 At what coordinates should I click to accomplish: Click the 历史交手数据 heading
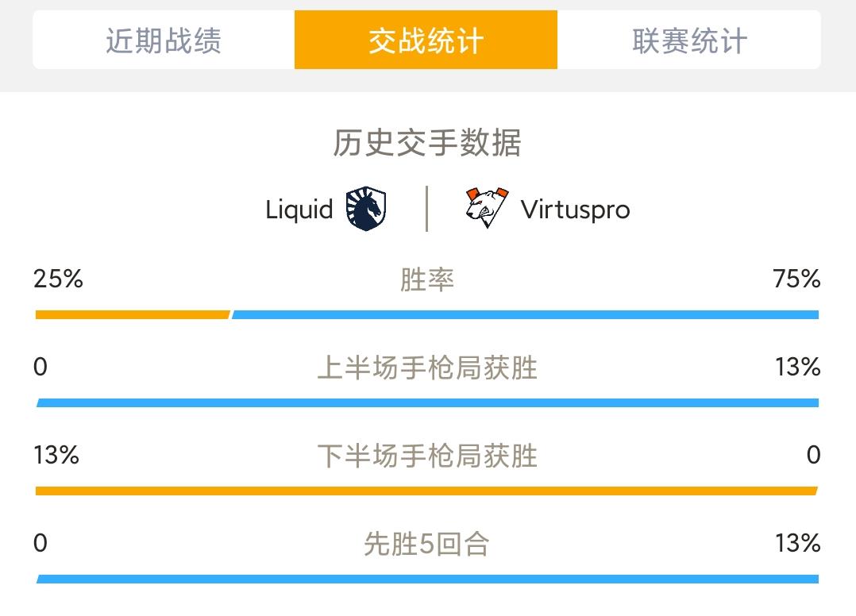click(427, 142)
